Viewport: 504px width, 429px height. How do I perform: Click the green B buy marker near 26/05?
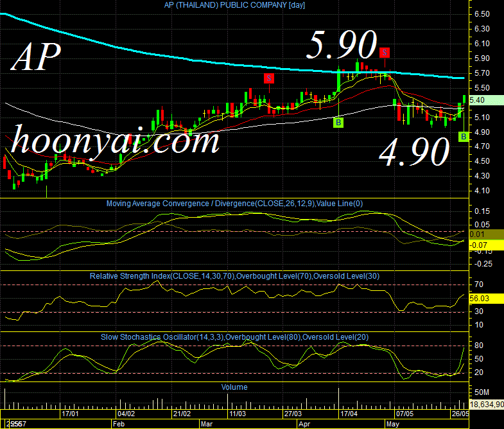point(464,137)
